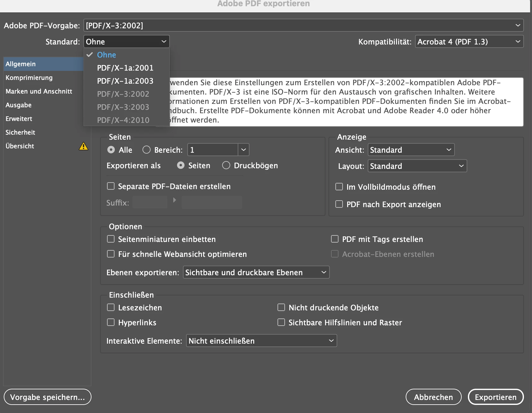The width and height of the screenshot is (532, 413).
Task: Enable Nicht druckende Objekte checkbox
Action: point(281,307)
